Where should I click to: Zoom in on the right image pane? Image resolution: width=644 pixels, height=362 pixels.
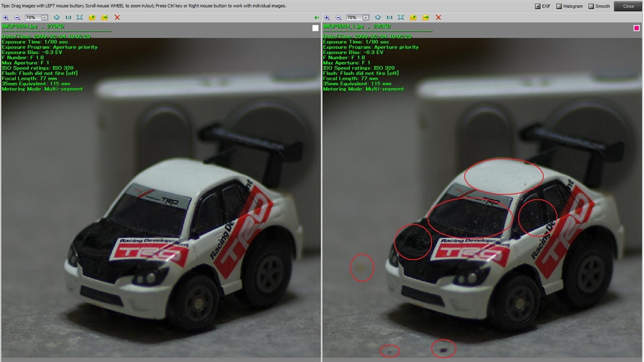point(327,18)
